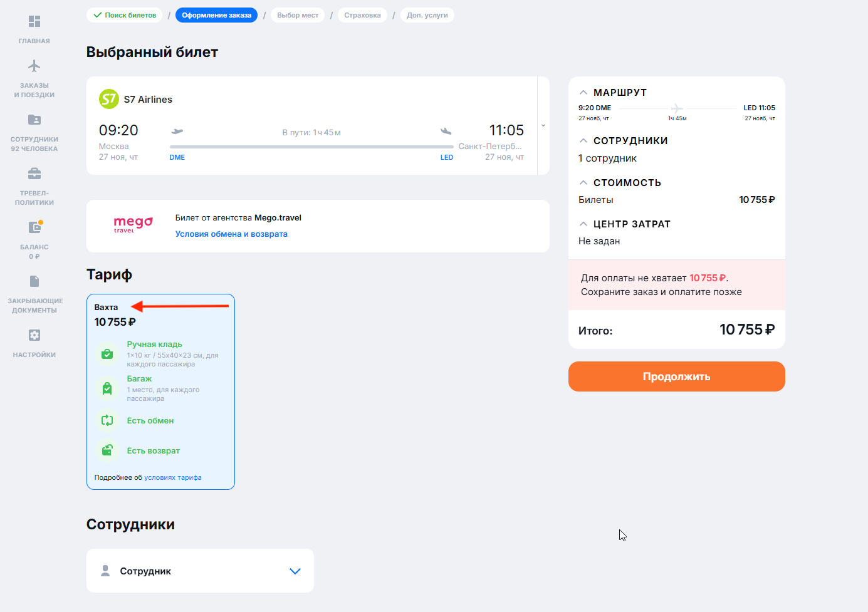Select the Вахта tariff card
The width and height of the screenshot is (868, 612).
click(x=160, y=392)
